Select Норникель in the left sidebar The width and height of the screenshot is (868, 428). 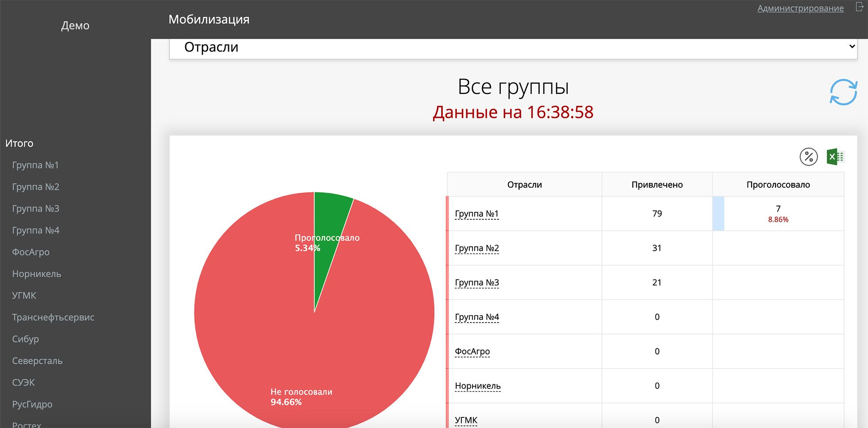36,273
